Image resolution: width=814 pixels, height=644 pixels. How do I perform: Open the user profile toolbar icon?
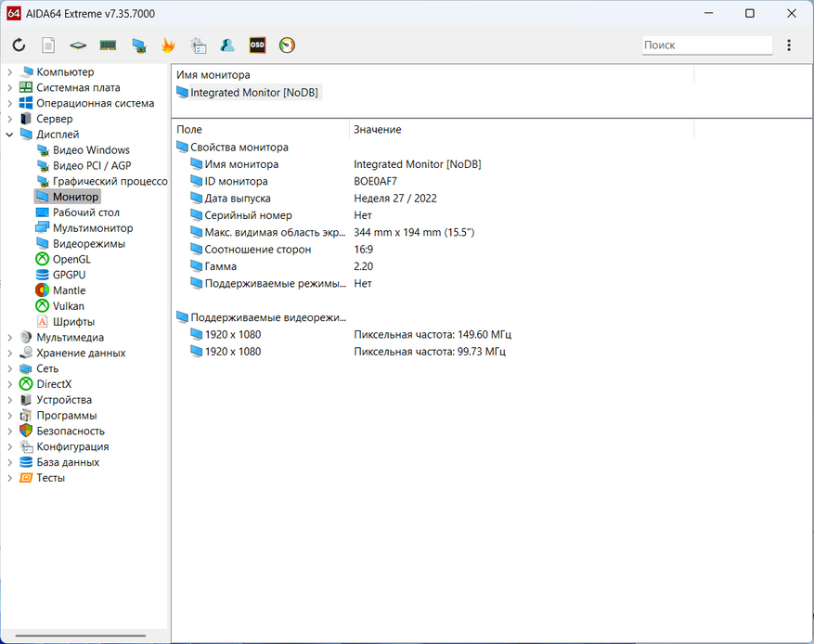coord(227,45)
